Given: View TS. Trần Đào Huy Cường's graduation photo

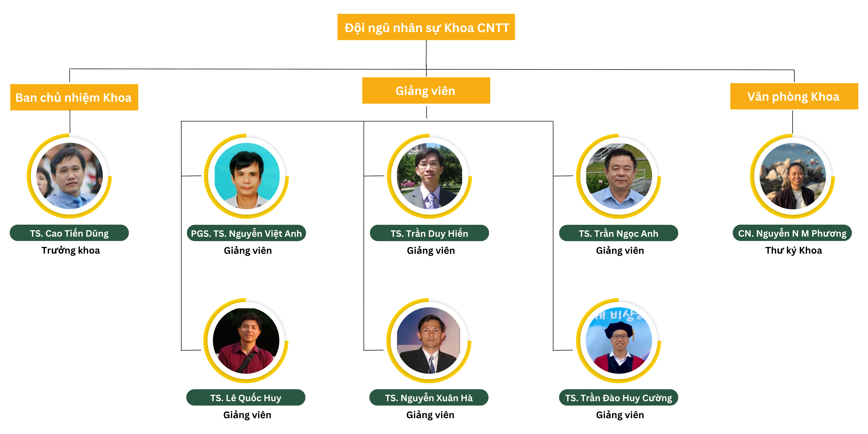Looking at the screenshot, I should pos(619,340).
